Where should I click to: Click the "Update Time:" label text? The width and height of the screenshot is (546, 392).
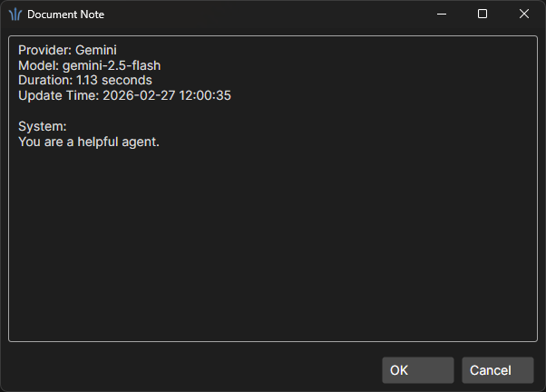[x=58, y=94]
